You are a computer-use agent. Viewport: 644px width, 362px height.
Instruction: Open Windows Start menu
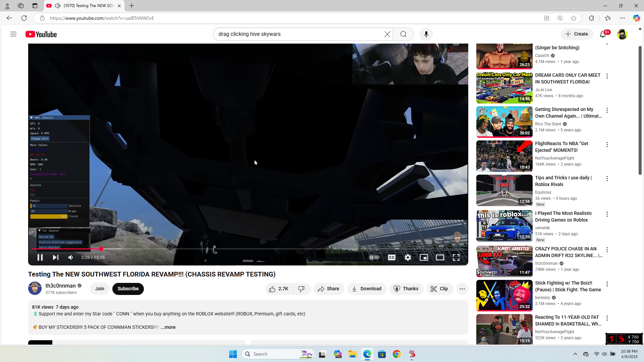pos(233,354)
